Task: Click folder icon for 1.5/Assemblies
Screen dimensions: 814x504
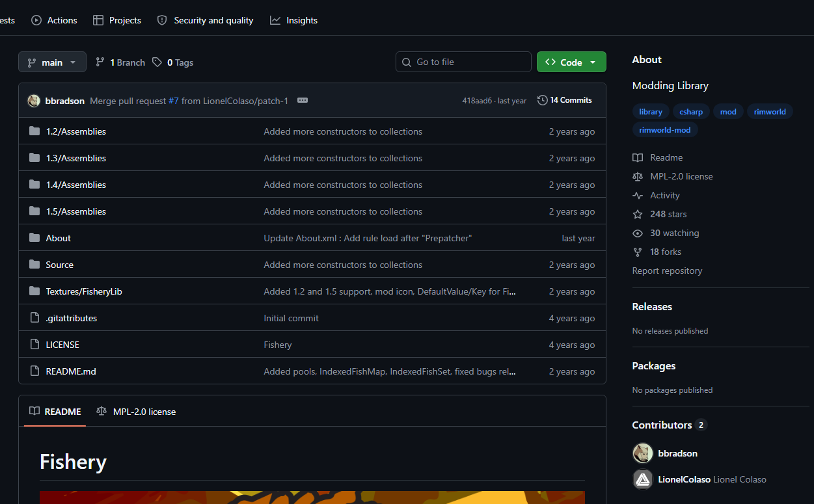Action: coord(34,211)
